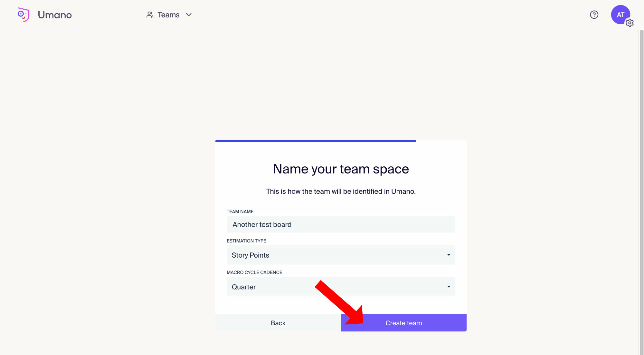Open the Teams menu label
The width and height of the screenshot is (644, 355).
(x=168, y=15)
